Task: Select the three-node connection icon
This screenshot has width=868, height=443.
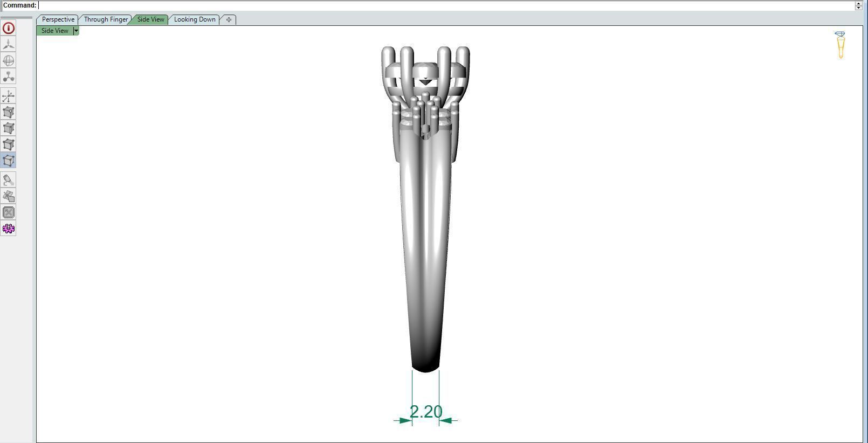Action: tap(9, 77)
